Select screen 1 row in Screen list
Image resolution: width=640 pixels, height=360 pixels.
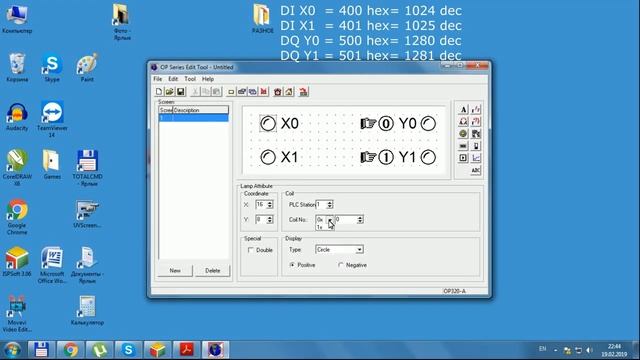pyautogui.click(x=193, y=118)
